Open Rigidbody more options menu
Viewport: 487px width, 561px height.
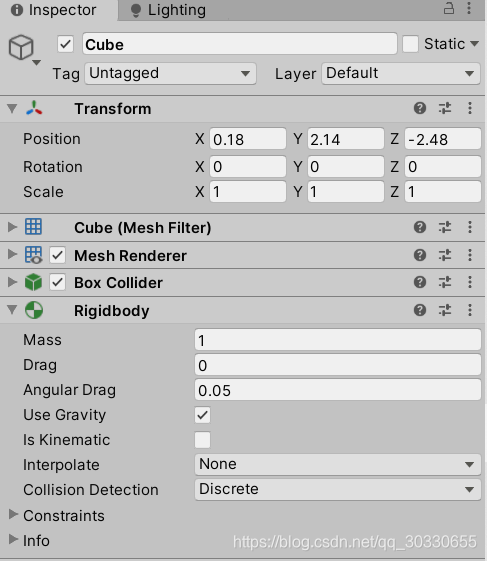[x=470, y=310]
